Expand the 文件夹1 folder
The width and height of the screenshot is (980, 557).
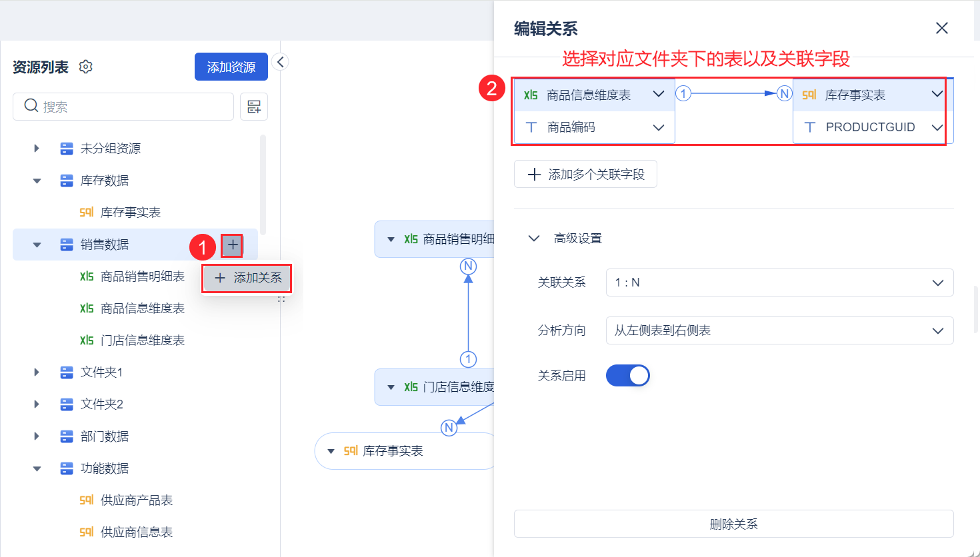click(x=37, y=372)
